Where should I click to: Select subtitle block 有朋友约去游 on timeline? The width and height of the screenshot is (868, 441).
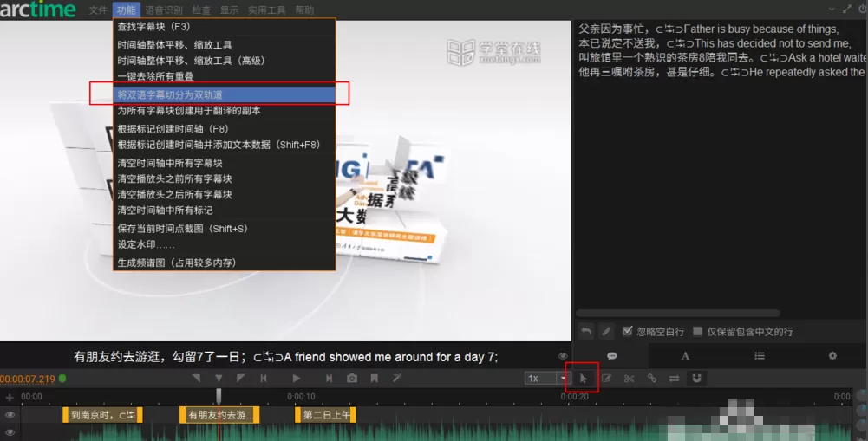219,415
